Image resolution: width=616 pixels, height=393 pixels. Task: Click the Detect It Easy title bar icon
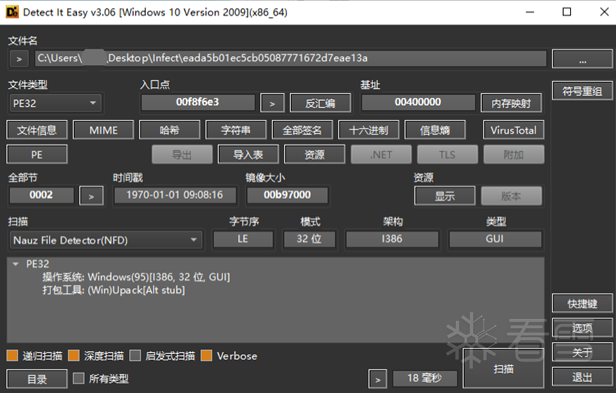tap(12, 12)
